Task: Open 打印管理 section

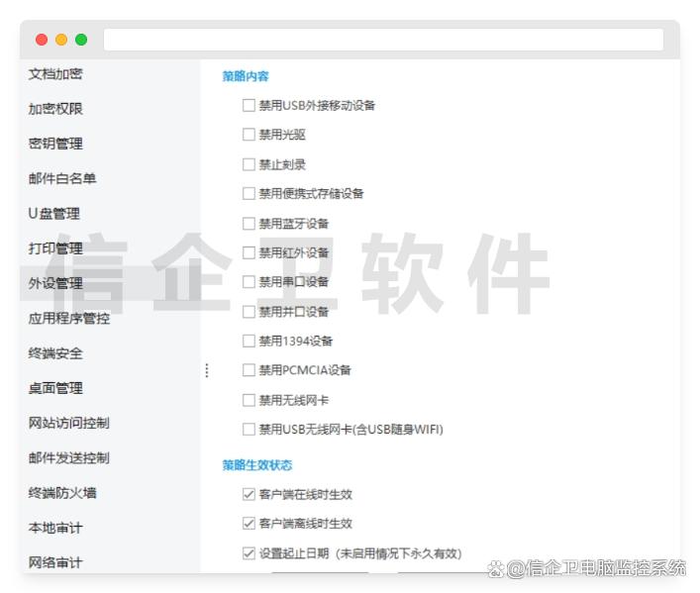Action: coord(55,248)
